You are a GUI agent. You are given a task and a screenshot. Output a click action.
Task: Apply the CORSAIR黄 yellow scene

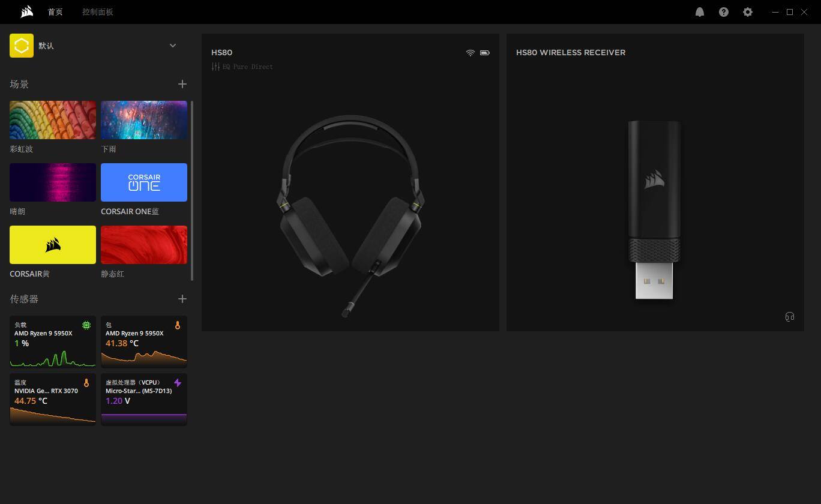point(53,245)
